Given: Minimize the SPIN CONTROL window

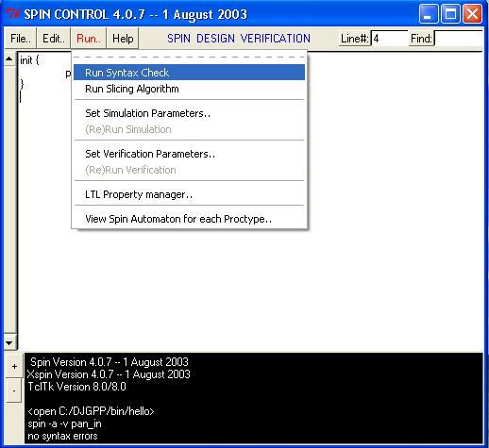Looking at the screenshot, I should click(x=429, y=14).
